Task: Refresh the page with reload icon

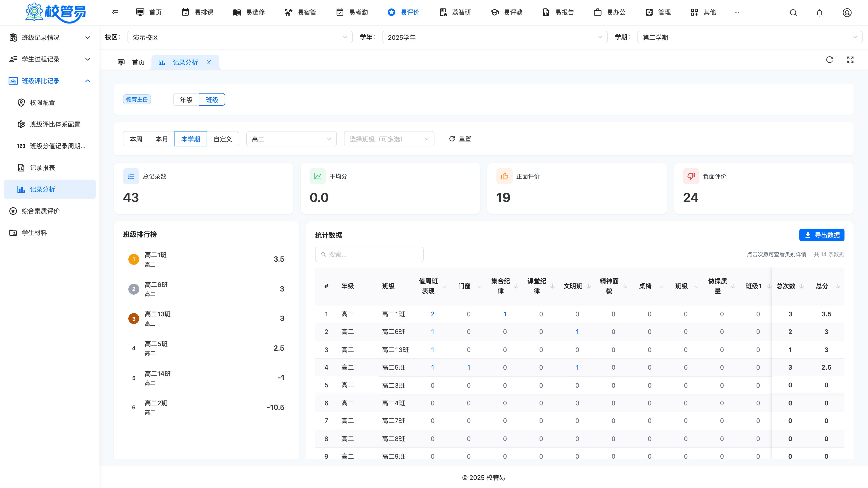Action: pyautogui.click(x=830, y=60)
